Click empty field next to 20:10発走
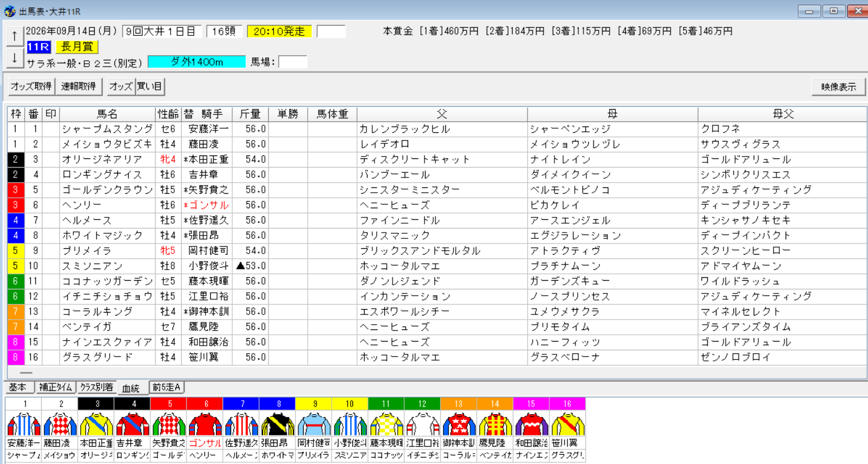The width and height of the screenshot is (868, 464). tap(331, 31)
